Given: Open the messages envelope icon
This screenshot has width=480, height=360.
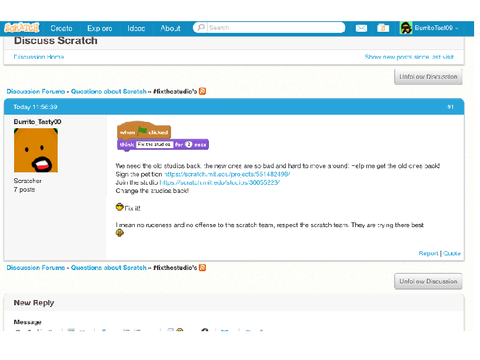Looking at the screenshot, I should point(361,28).
